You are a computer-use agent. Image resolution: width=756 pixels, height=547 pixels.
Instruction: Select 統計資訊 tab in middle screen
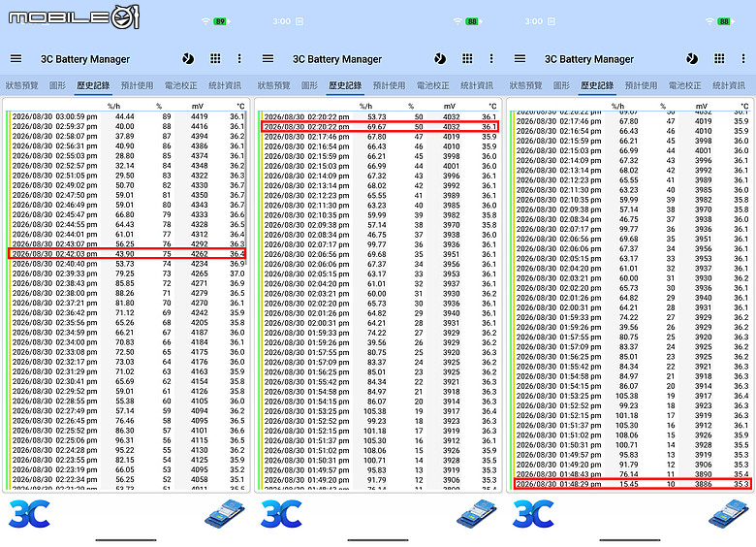477,85
